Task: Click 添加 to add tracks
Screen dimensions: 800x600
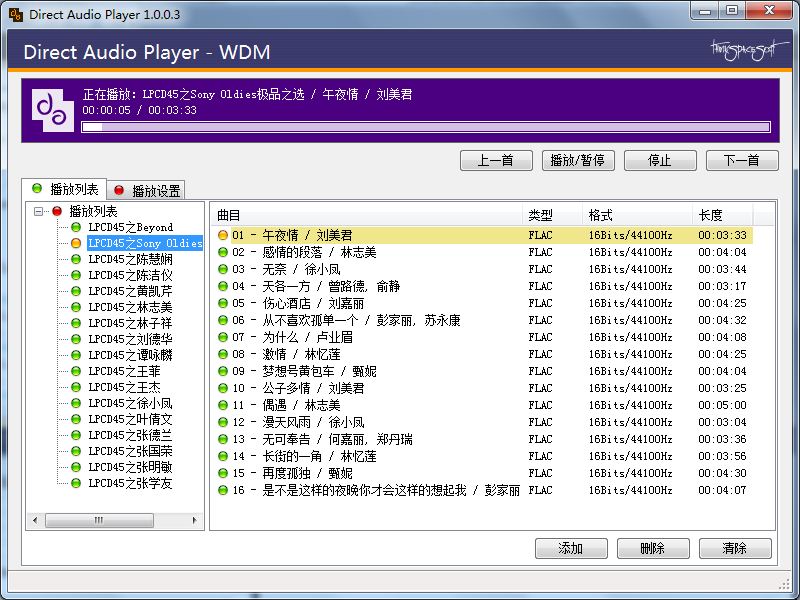Action: (x=571, y=548)
